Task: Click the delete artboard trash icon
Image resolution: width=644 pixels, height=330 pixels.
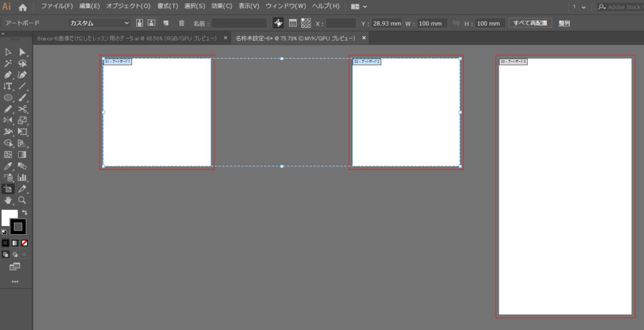Action: point(182,23)
